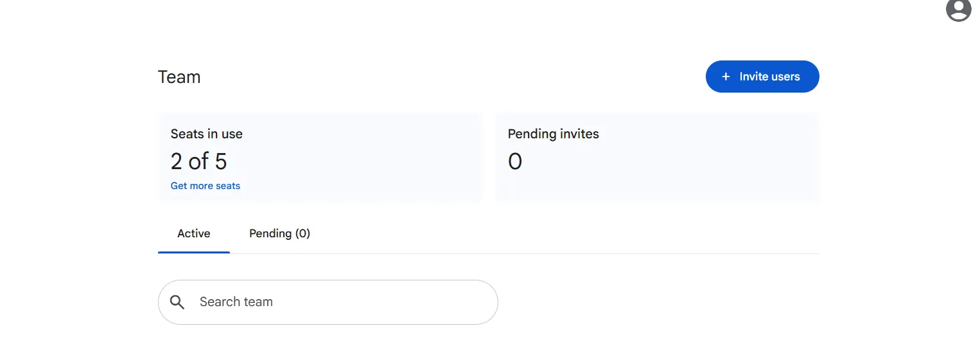Click the magnifying glass search icon
Image resolution: width=980 pixels, height=337 pixels.
[x=177, y=302]
